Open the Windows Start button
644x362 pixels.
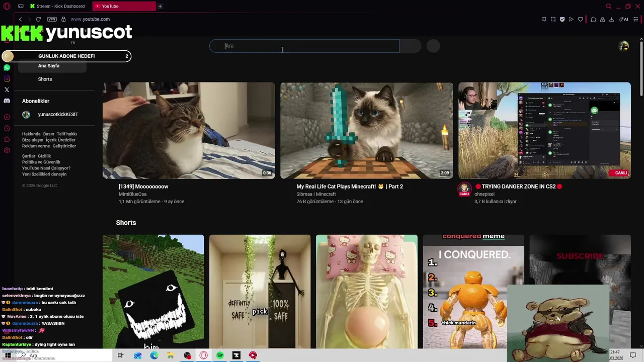pos(8,355)
